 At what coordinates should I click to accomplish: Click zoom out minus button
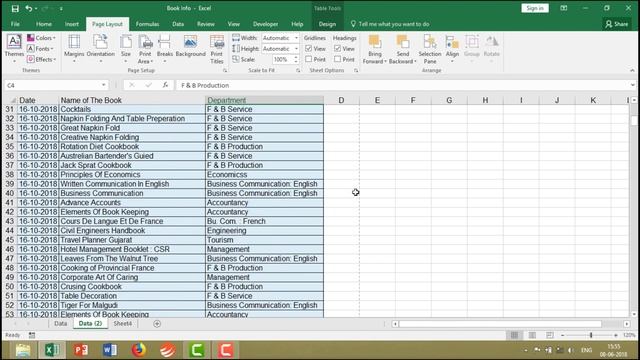[x=562, y=335]
